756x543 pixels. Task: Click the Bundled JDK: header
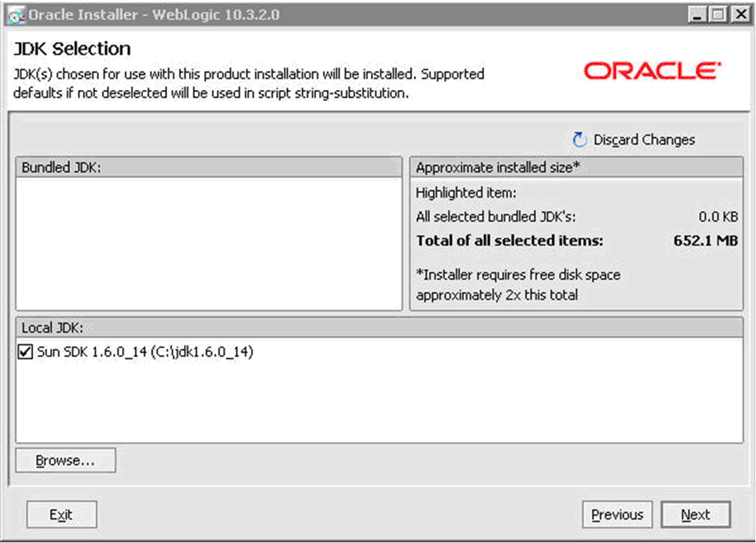209,167
